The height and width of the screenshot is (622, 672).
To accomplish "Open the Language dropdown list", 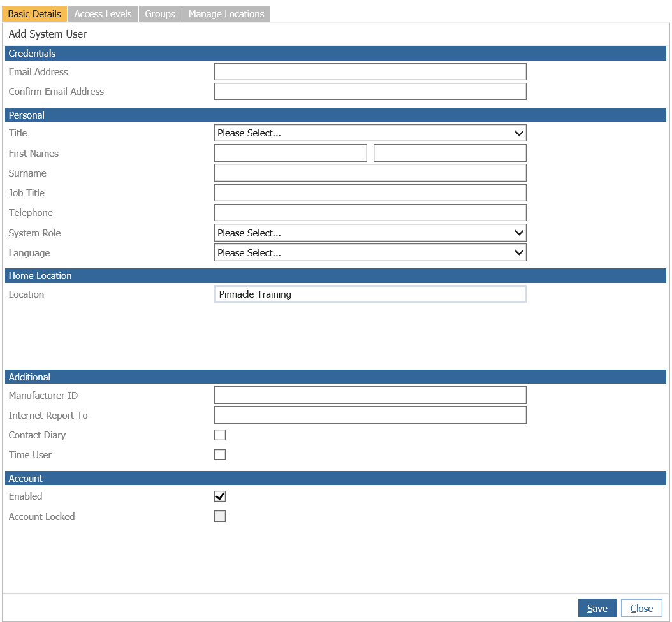I will tap(370, 253).
